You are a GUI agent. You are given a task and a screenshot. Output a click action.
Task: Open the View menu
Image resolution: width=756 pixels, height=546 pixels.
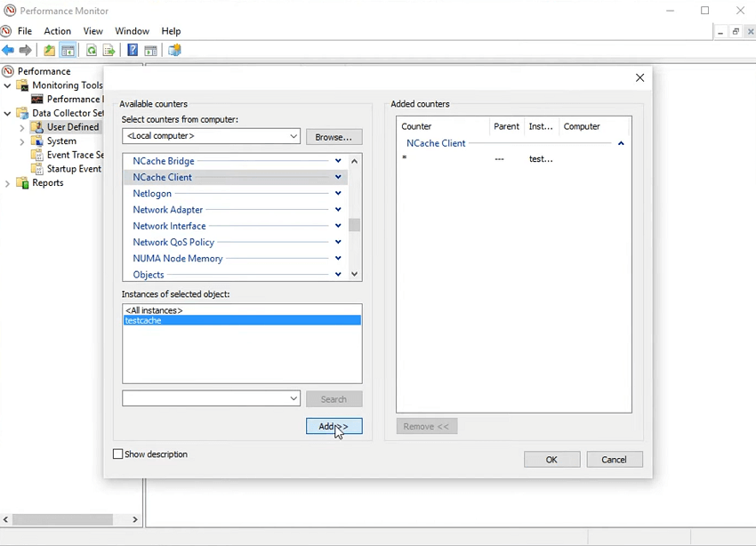93,31
